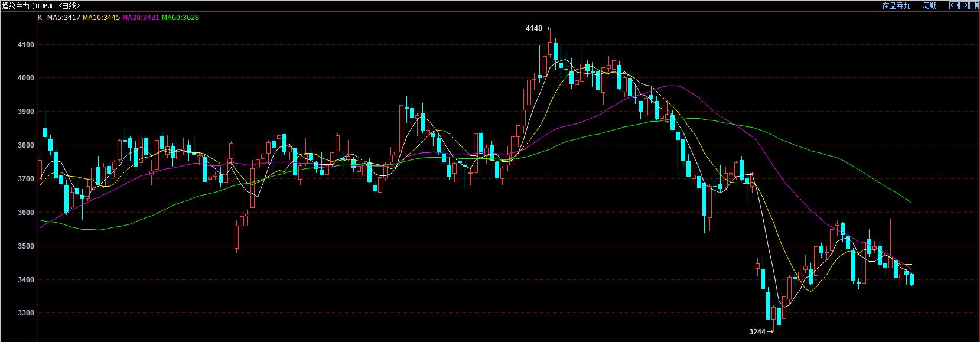Click the split panel layout icon
This screenshot has height=342, width=980.
click(974, 5)
